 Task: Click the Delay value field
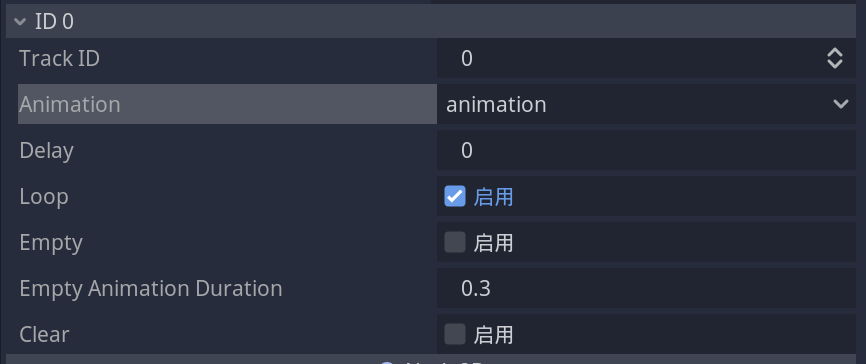point(646,150)
